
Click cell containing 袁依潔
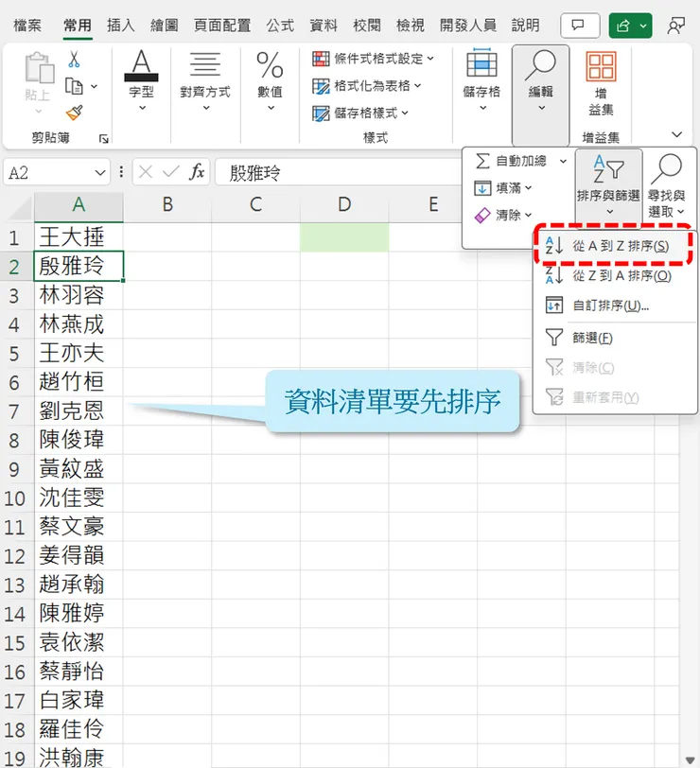coord(79,642)
